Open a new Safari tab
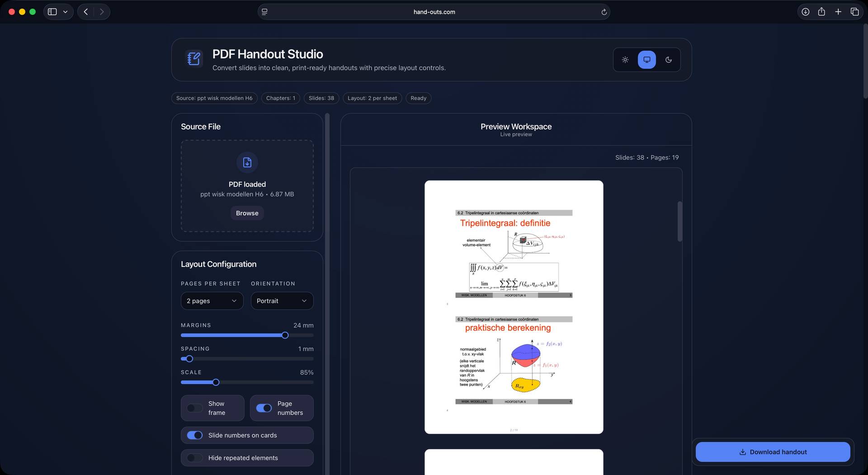868x475 pixels. point(838,12)
